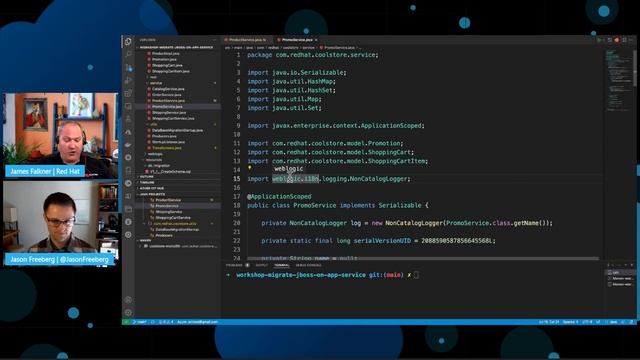The image size is (640, 360).
Task: Select PromoService in Java Projects
Action: pos(167,206)
